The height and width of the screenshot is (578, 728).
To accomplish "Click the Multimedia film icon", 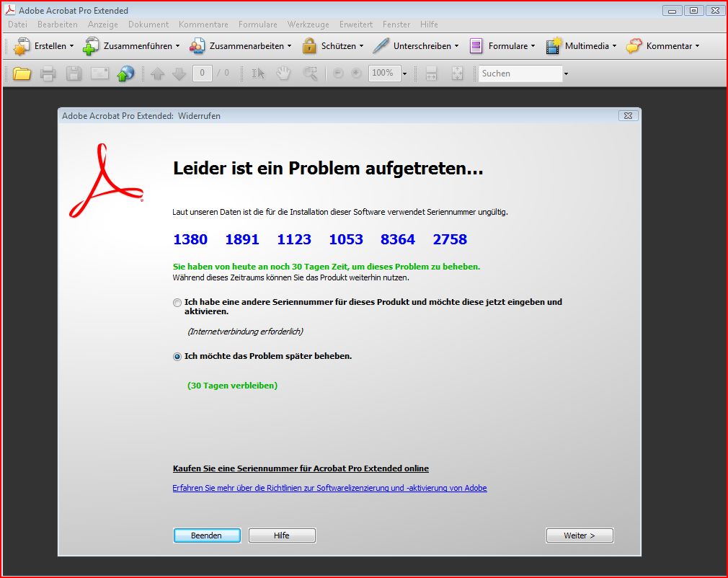I will point(554,46).
